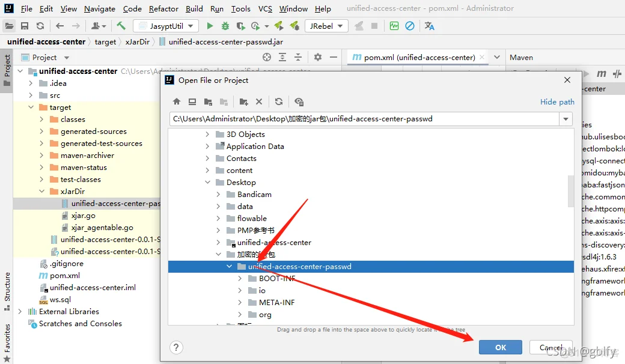Toggle Show Hidden Files icon in dialog
Viewport: 625px width, 364px height.
tap(299, 102)
